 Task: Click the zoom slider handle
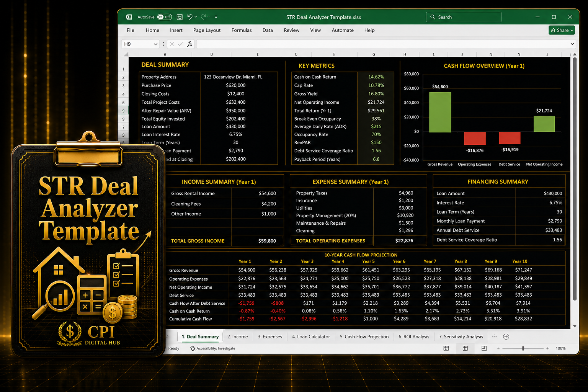523,348
